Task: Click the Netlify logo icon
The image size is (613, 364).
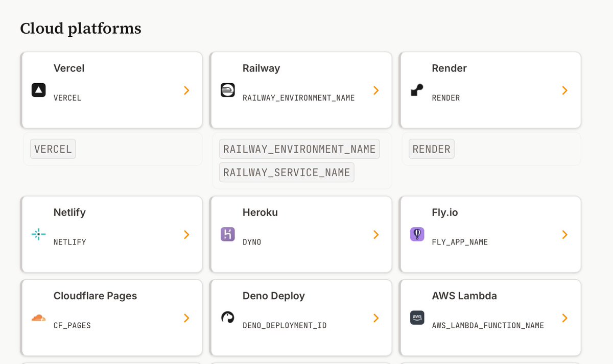Action: tap(39, 234)
